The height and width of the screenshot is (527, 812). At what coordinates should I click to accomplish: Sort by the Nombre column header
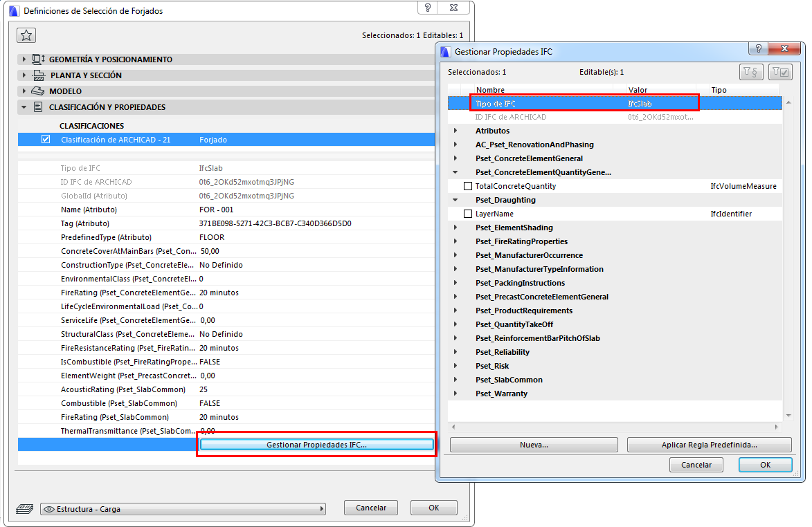(543, 90)
